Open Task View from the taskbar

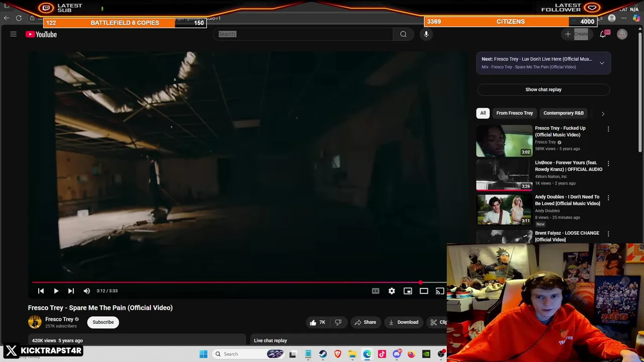pos(293,354)
